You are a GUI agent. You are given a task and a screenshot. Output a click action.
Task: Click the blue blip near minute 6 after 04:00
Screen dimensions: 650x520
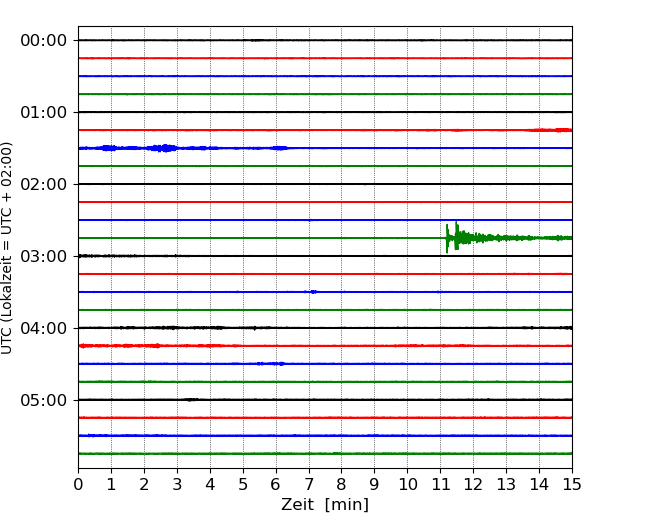pyautogui.click(x=270, y=364)
